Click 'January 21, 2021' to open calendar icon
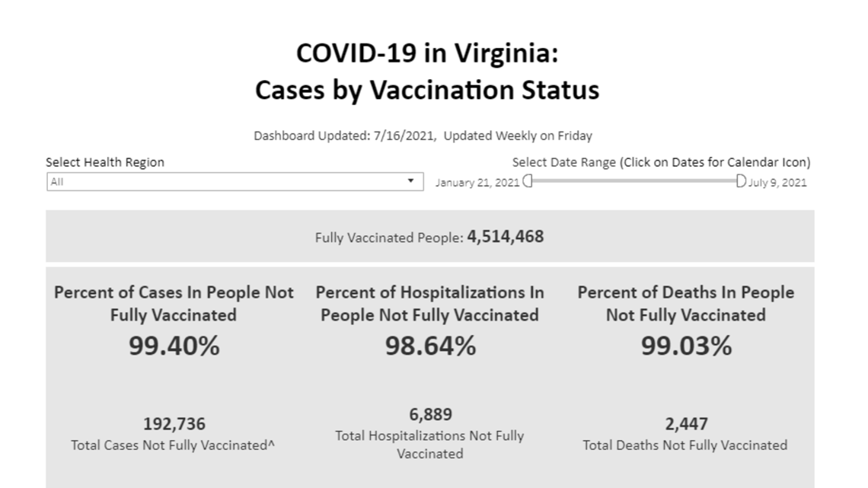This screenshot has height=488, width=868. [476, 183]
